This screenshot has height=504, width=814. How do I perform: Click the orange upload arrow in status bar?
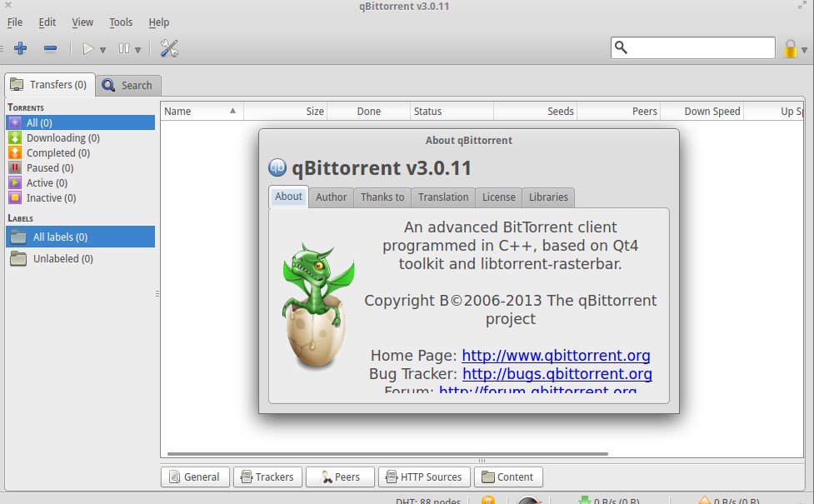point(705,501)
